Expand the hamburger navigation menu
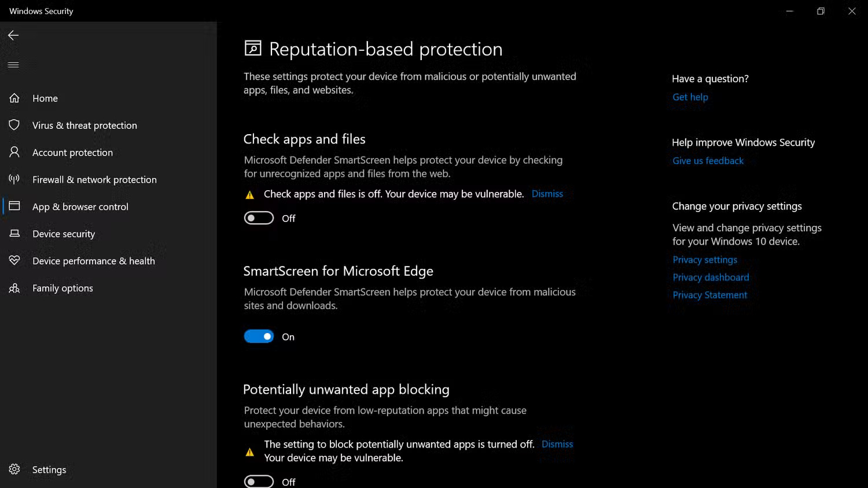The height and width of the screenshot is (488, 868). (x=13, y=65)
